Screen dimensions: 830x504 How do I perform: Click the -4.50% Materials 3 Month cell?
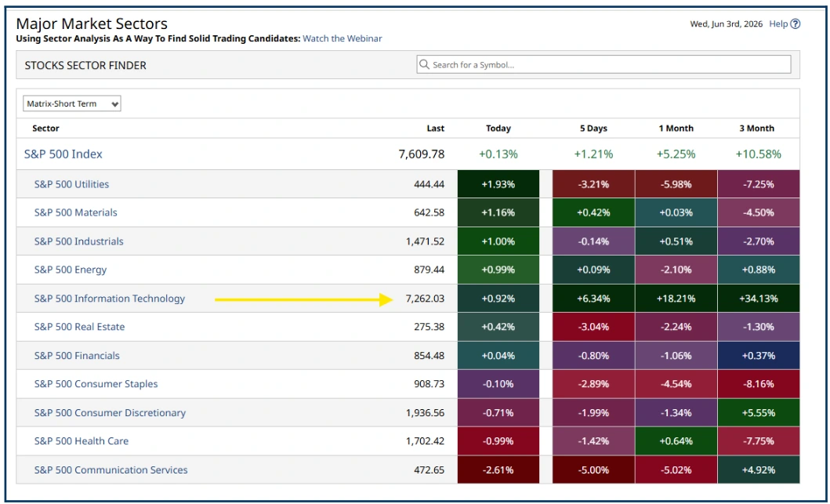pos(759,213)
